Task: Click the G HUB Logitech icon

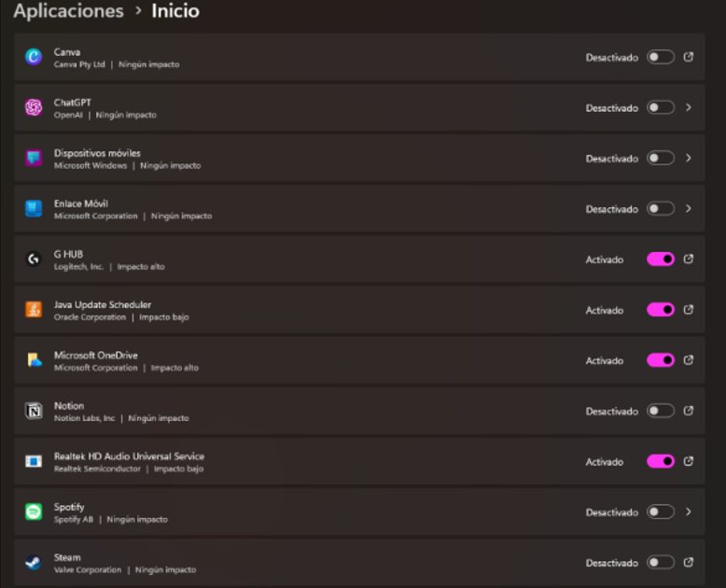Action: 34,259
